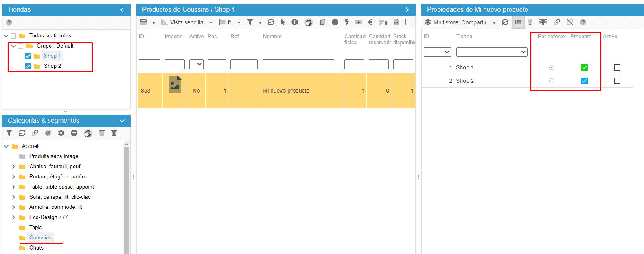Click the categories filter funnel icon

click(x=9, y=133)
